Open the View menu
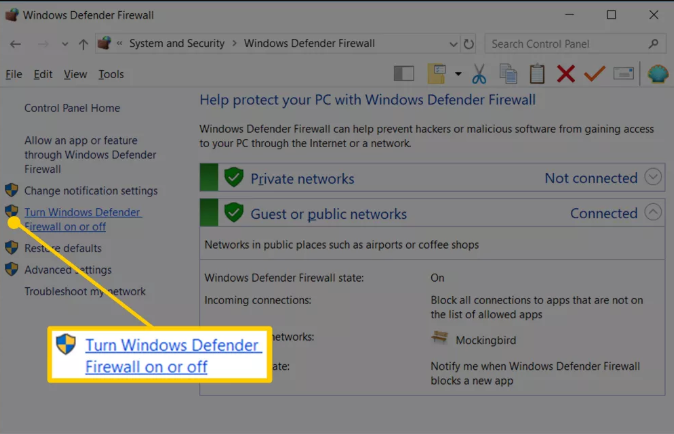The image size is (674, 434). pos(75,74)
